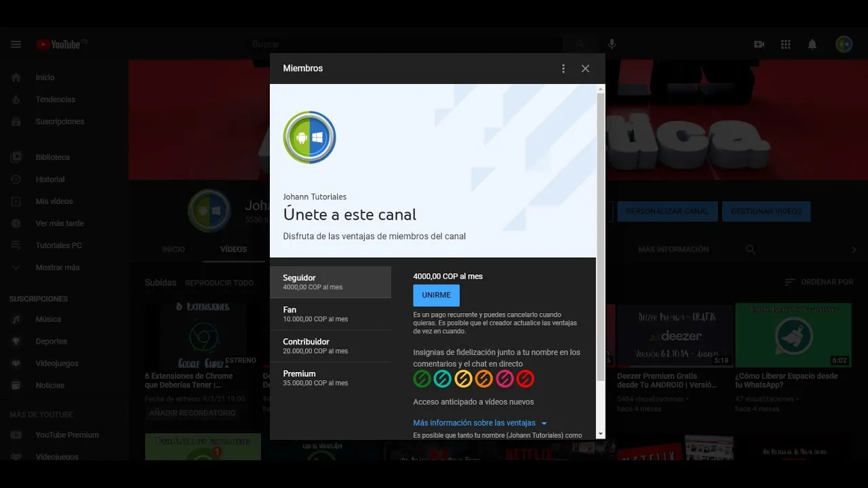Click the Videojuegos subscription icon
Viewport: 868px width, 488px height.
pyautogui.click(x=16, y=363)
